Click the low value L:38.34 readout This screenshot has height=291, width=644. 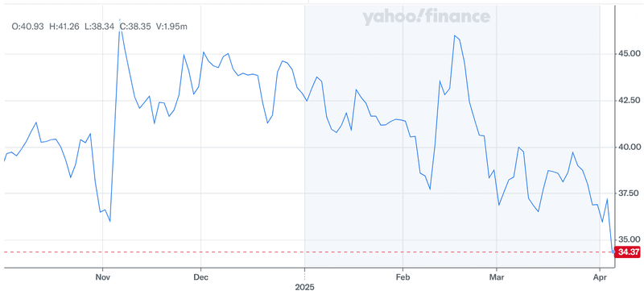99,27
